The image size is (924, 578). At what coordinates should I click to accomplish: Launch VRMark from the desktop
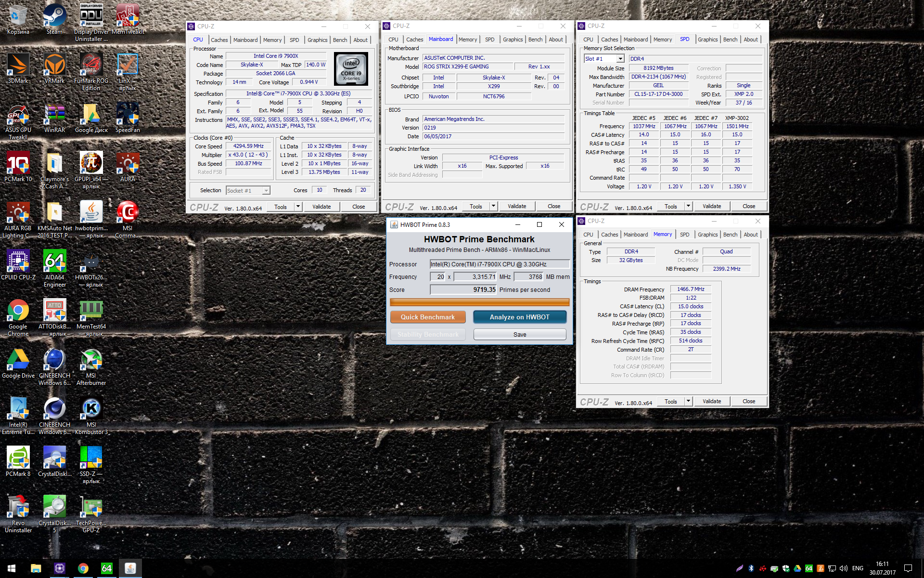[x=54, y=68]
